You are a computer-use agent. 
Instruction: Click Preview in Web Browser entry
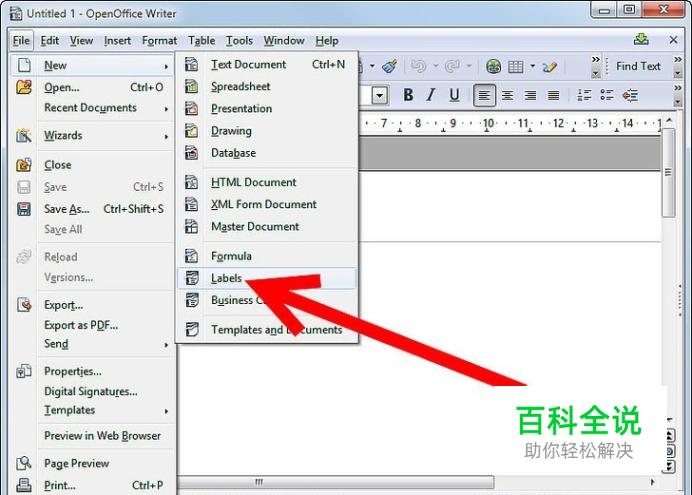[x=102, y=436]
